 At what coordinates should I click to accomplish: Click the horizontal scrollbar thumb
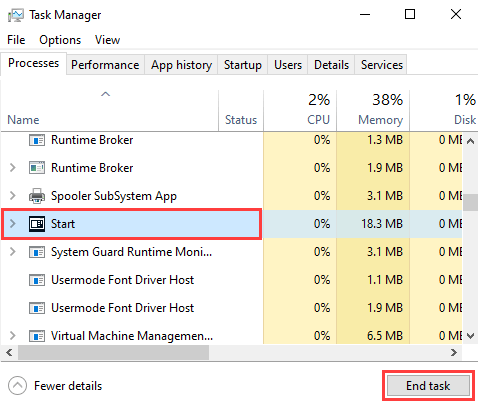[x=113, y=352]
